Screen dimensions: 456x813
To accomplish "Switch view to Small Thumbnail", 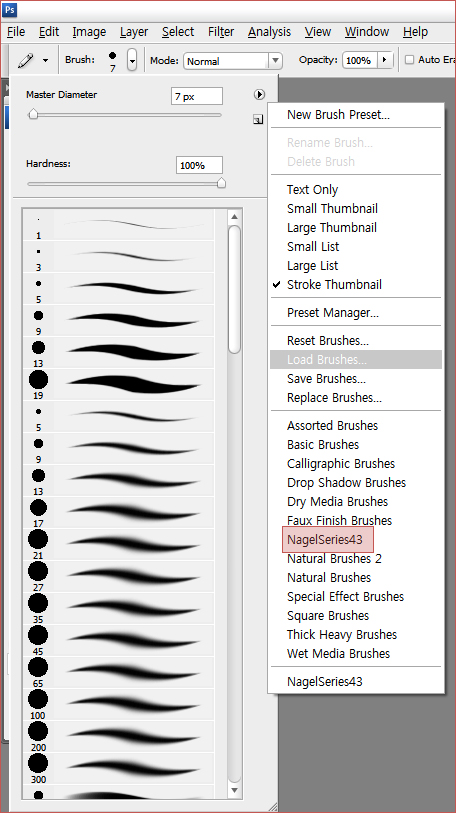I will pyautogui.click(x=332, y=208).
